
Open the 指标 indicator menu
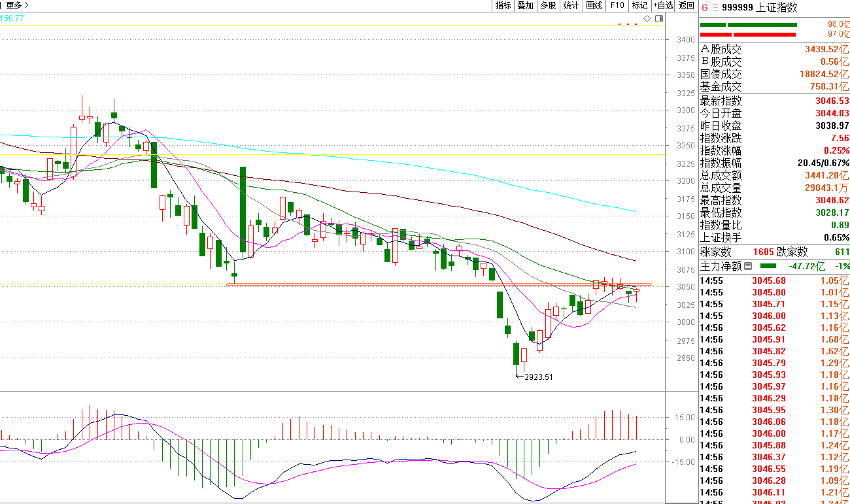click(503, 5)
